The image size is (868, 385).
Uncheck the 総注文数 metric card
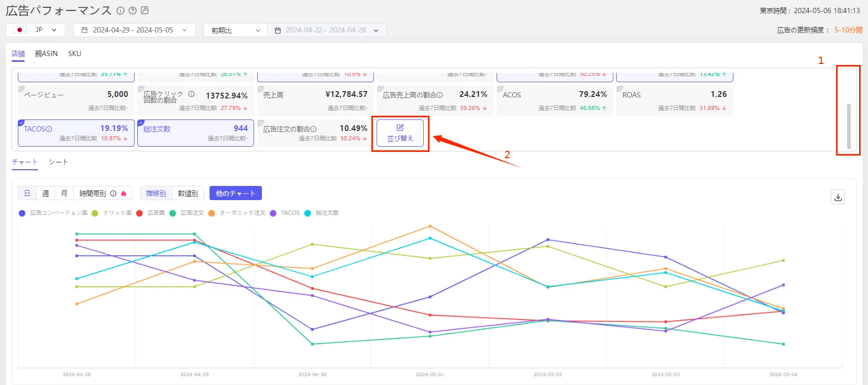[141, 123]
